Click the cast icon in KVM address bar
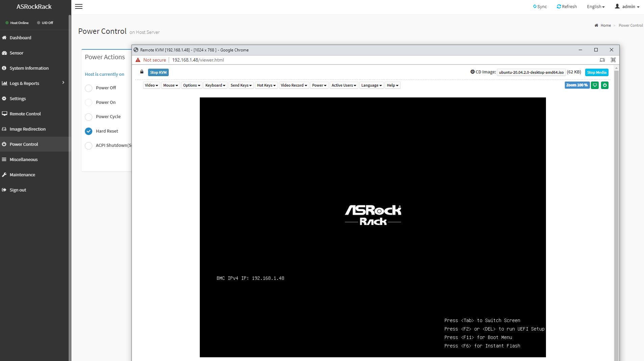Image resolution: width=644 pixels, height=361 pixels. pos(602,60)
